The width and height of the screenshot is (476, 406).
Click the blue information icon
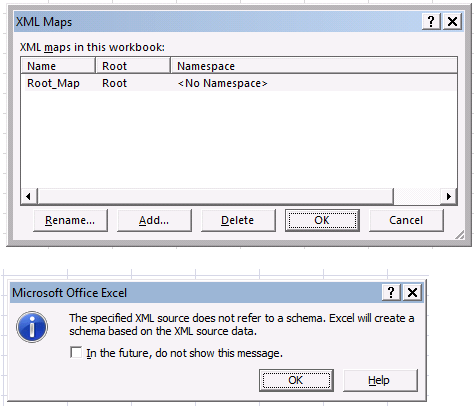tap(32, 327)
